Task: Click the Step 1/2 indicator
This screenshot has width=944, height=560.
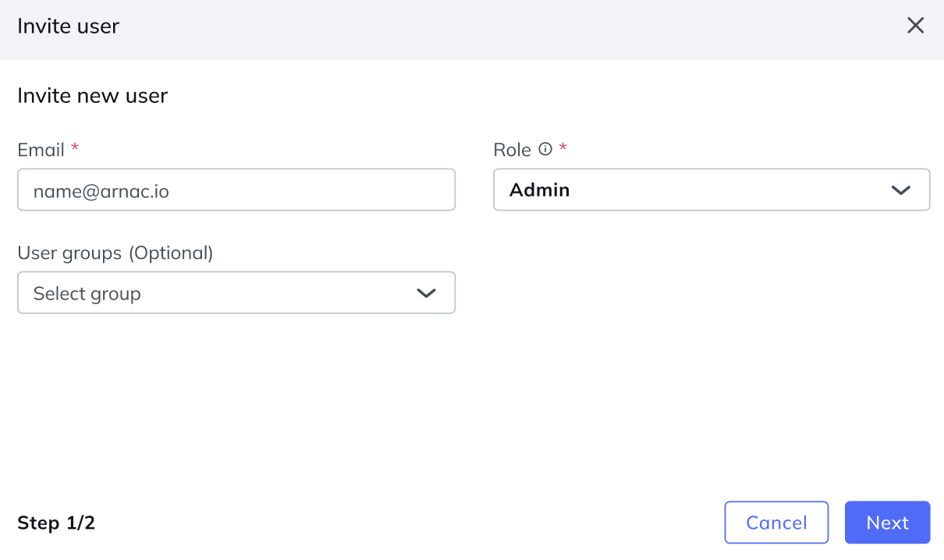Action: point(56,523)
